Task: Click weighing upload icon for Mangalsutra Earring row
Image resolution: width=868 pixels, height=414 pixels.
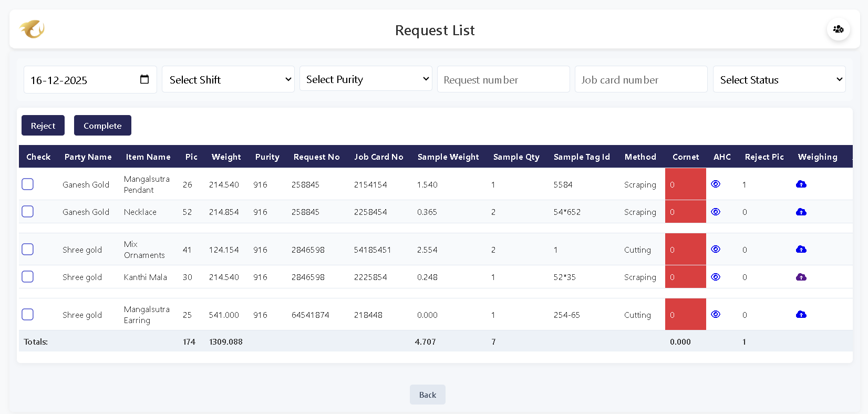Action: (801, 314)
